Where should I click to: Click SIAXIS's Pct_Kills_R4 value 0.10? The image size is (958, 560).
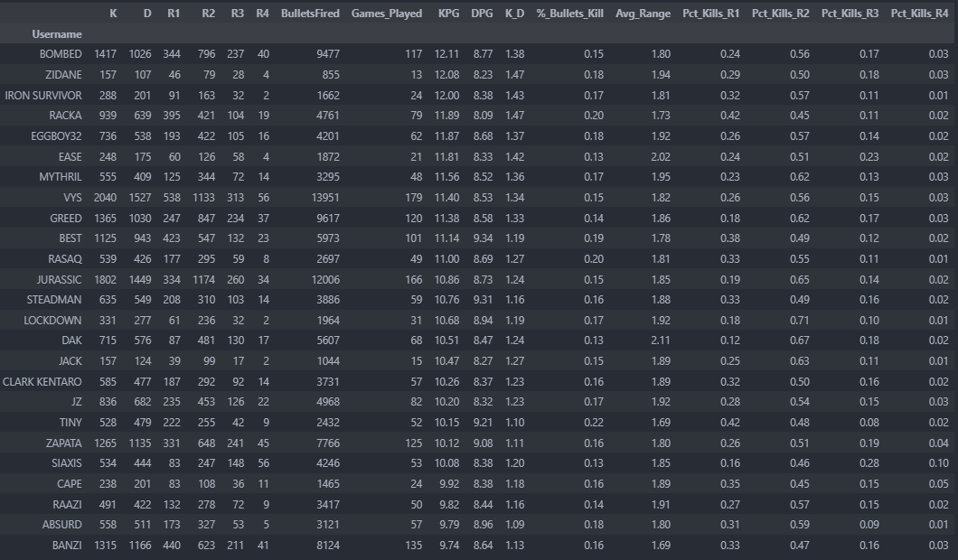click(x=937, y=464)
